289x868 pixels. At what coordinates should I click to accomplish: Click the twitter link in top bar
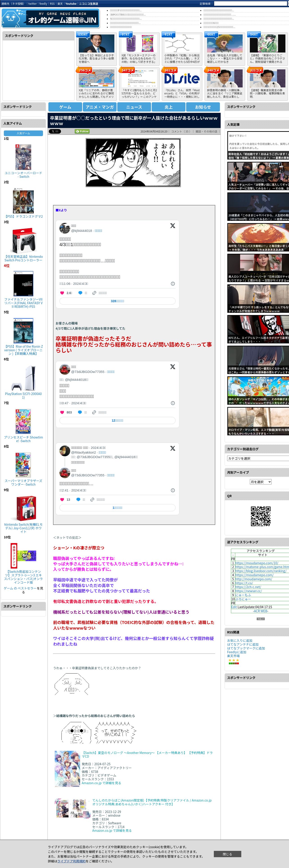[x=32, y=4]
